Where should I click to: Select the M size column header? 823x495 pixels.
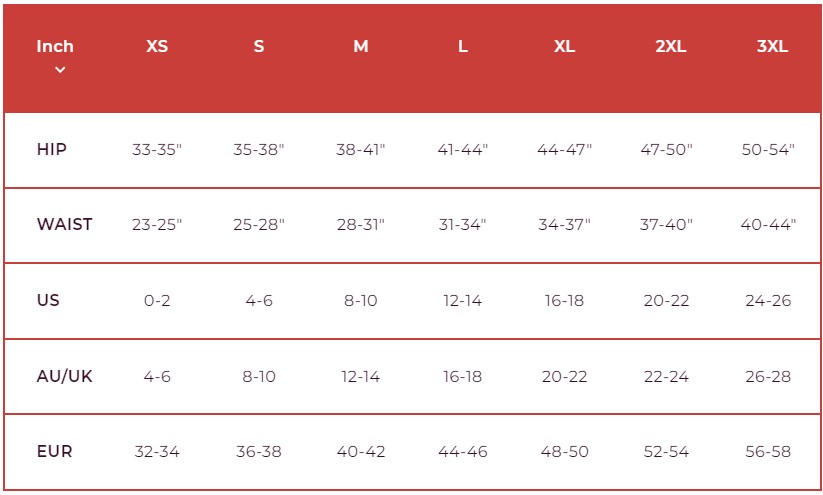(x=361, y=46)
